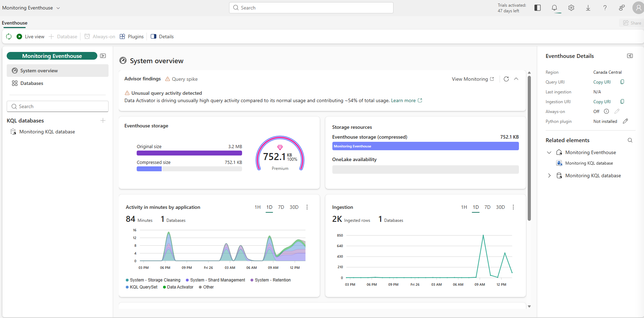
Task: Click the Compressed size progress bar
Action: coord(189,169)
